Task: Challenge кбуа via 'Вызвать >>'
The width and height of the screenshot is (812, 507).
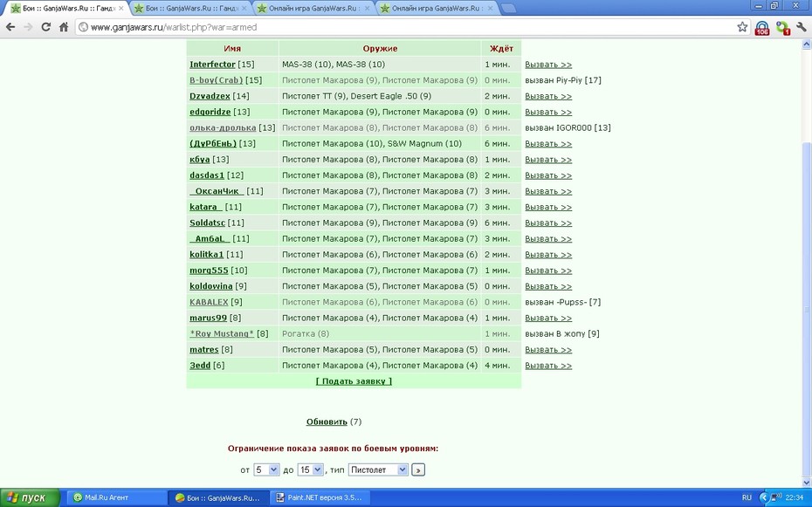Action: 548,160
